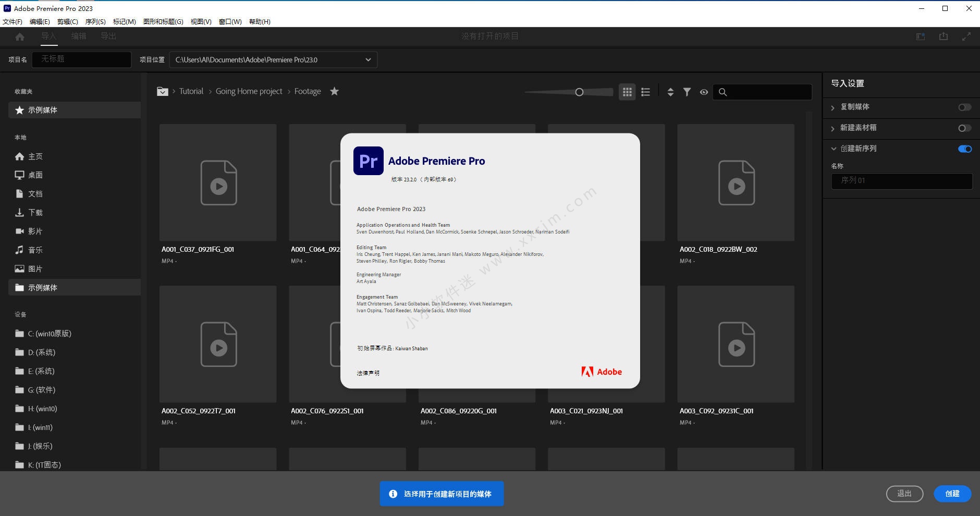
Task: Click the 法律声明 link in About dialog
Action: pyautogui.click(x=368, y=373)
